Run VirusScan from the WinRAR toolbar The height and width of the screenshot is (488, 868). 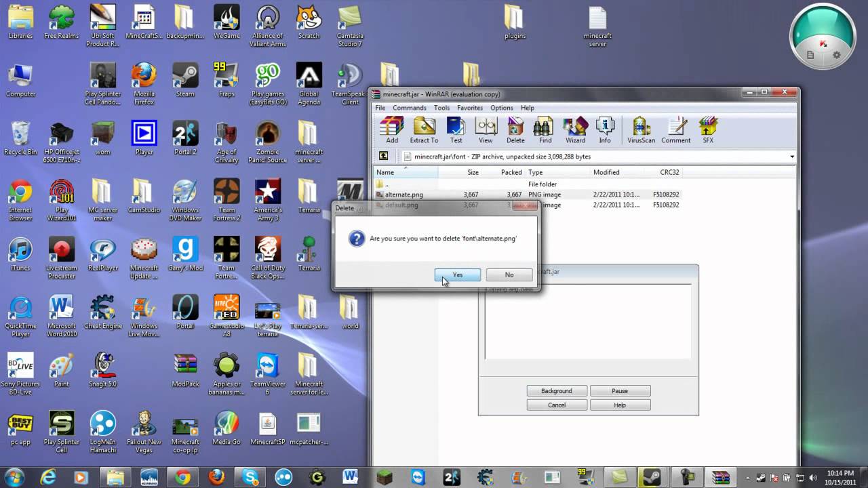click(x=641, y=130)
